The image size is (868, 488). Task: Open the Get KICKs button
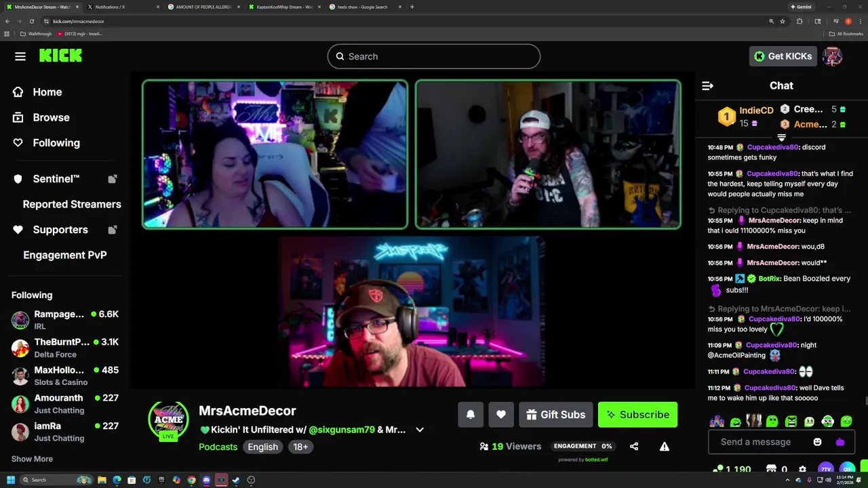783,56
